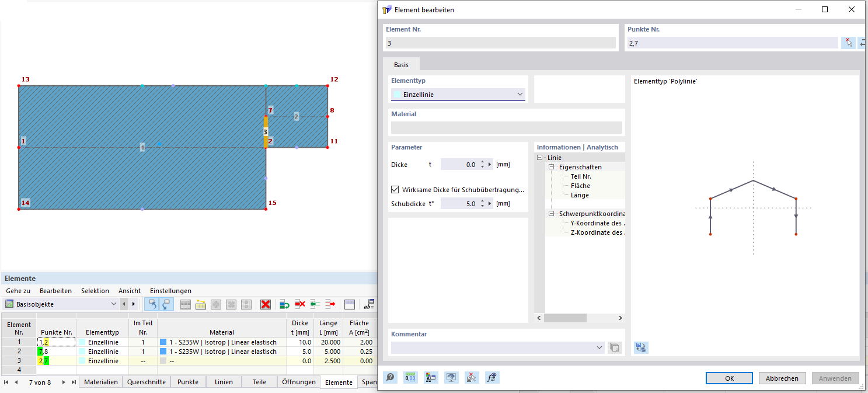Go to next object category arrow beside Basisobjekte
868x393 pixels.
[134, 304]
